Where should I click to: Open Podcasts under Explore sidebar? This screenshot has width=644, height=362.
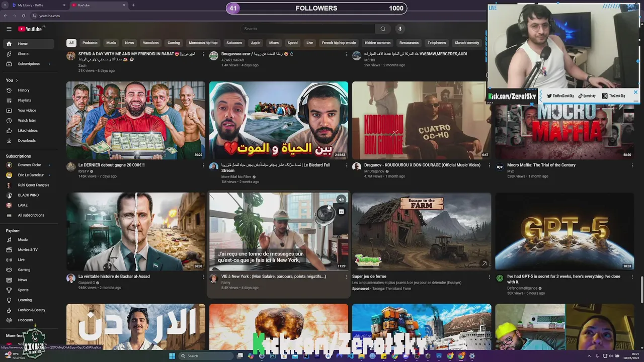[29, 320]
